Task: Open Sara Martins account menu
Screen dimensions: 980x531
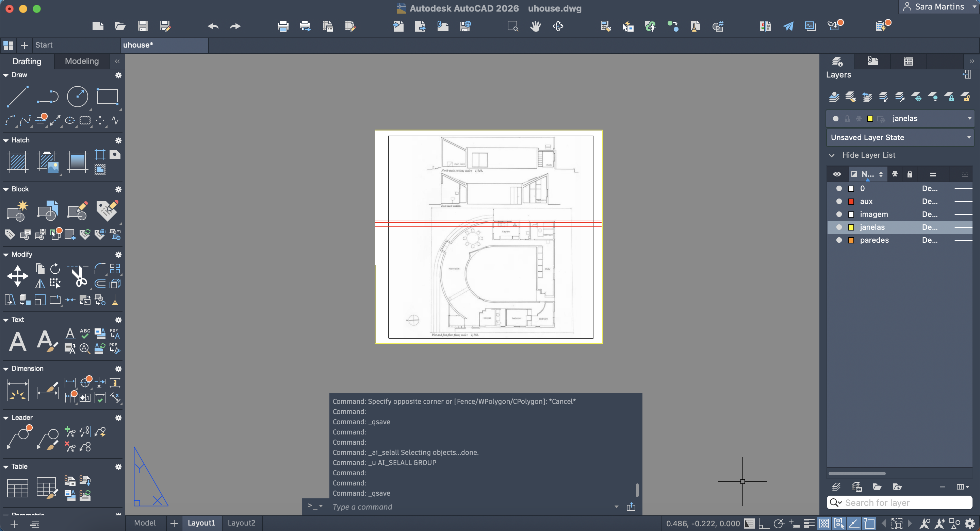Action: coord(938,7)
